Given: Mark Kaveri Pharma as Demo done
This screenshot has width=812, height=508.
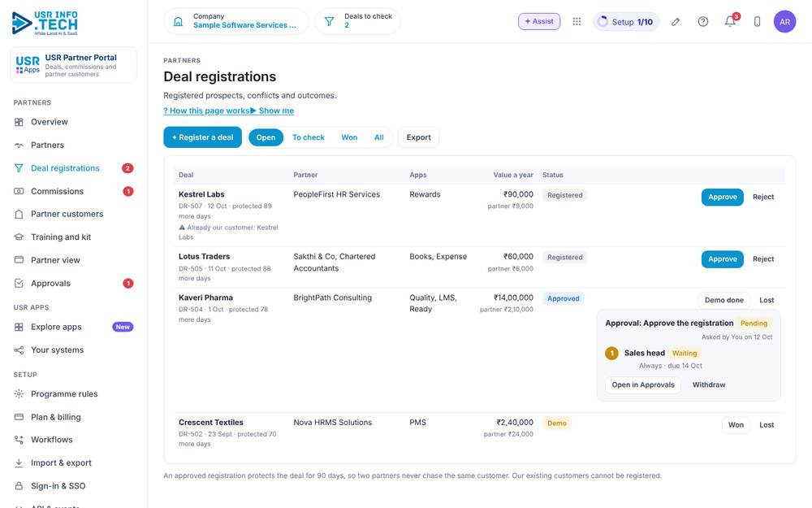Looking at the screenshot, I should (x=724, y=300).
